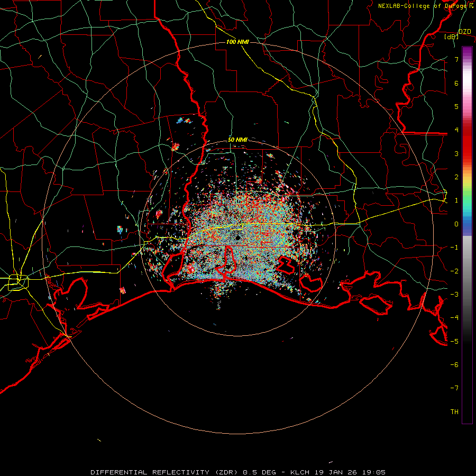Click the -5 dB scale value
This screenshot has height=476, width=476.
point(454,342)
